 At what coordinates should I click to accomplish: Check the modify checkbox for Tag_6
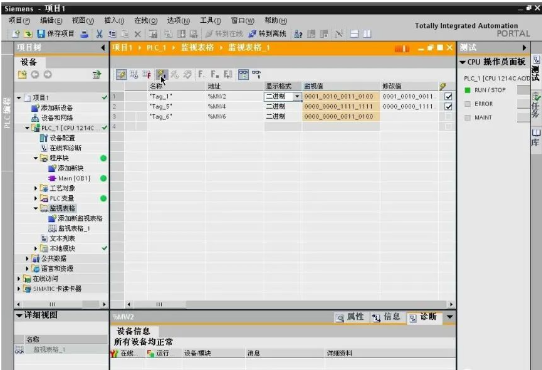pos(448,117)
